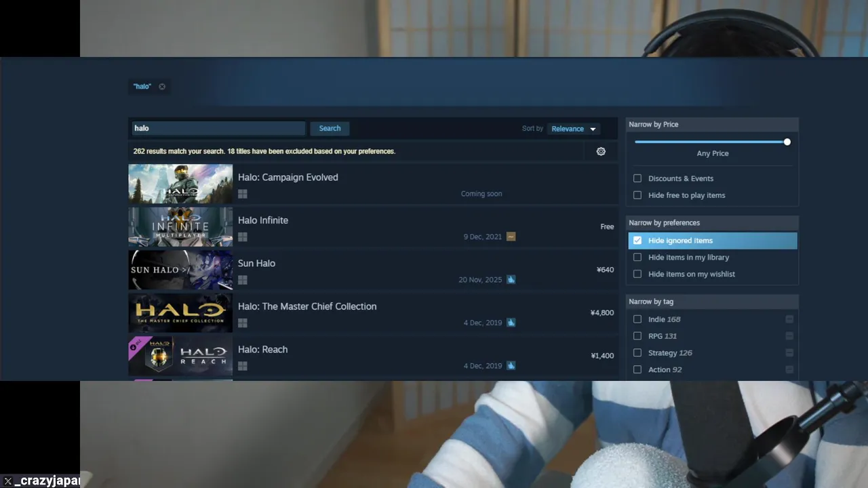
Task: Check Hide items in my library
Action: pos(637,258)
